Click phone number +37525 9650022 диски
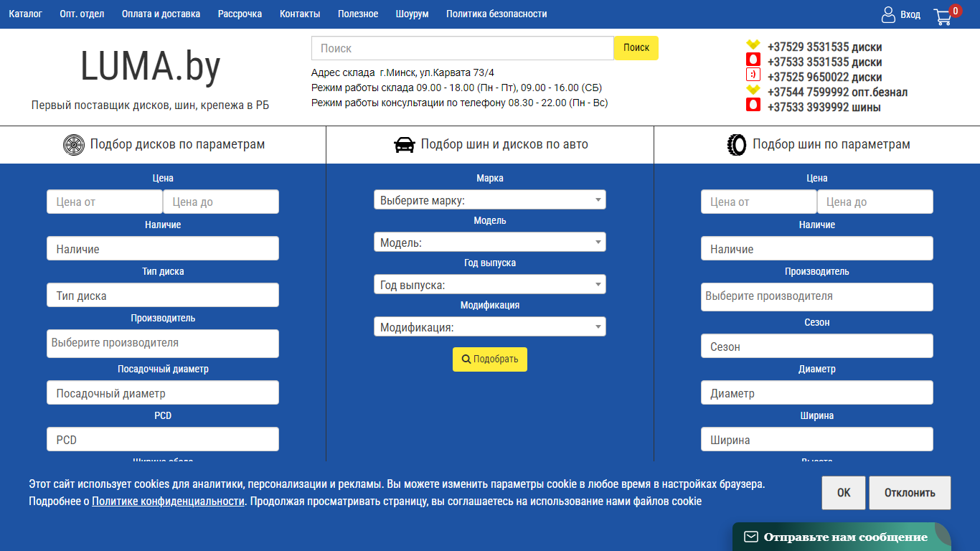Screen dimensions: 980x551 [x=824, y=77]
